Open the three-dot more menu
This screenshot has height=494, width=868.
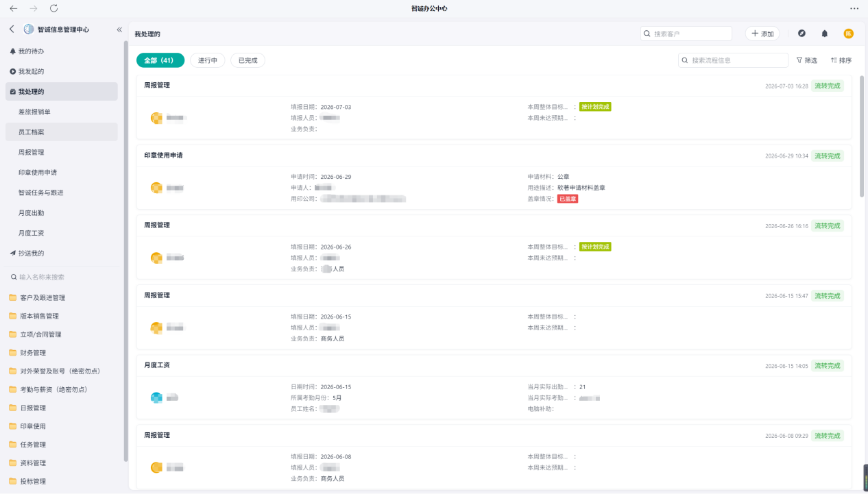point(854,8)
